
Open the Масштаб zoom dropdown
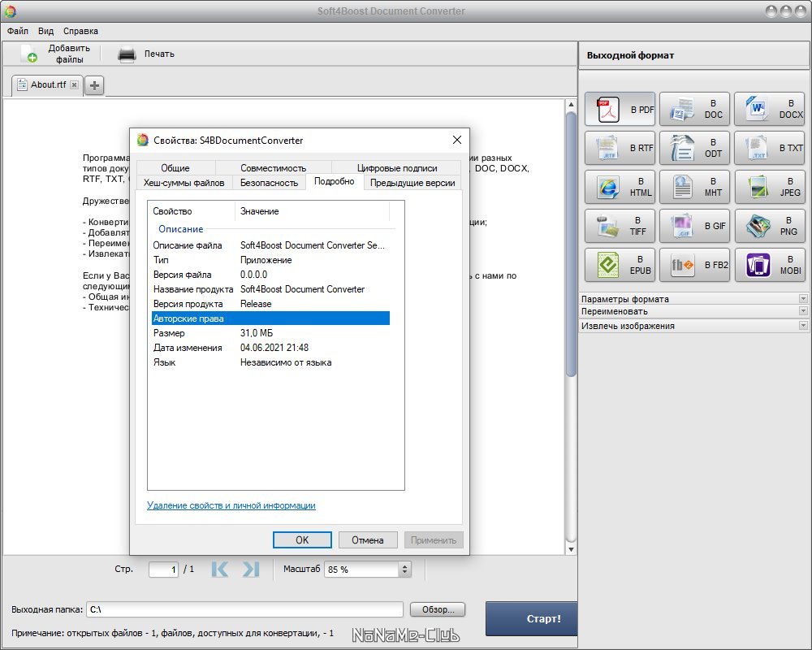[405, 570]
